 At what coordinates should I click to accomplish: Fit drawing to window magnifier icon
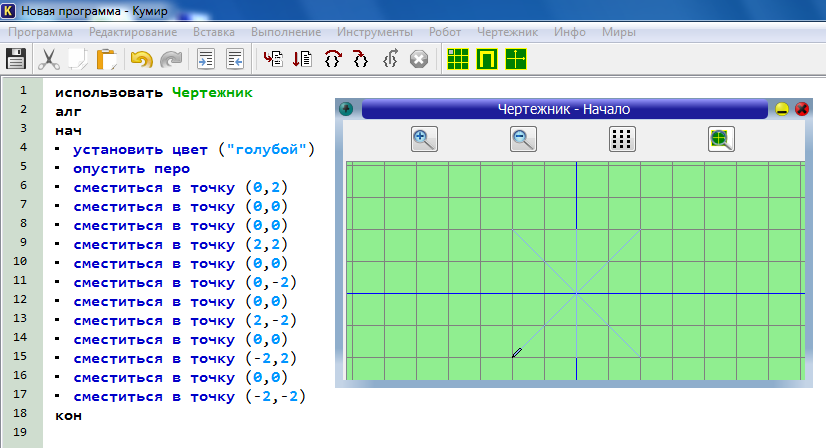click(721, 139)
